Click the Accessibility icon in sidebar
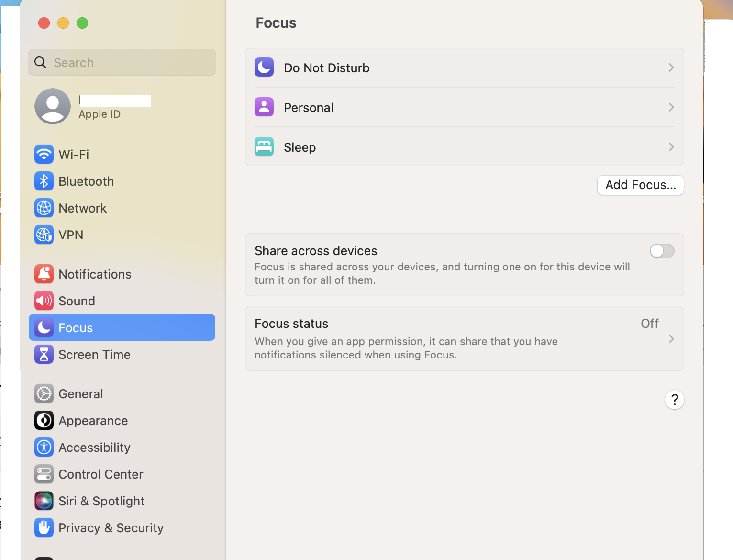 pos(44,447)
